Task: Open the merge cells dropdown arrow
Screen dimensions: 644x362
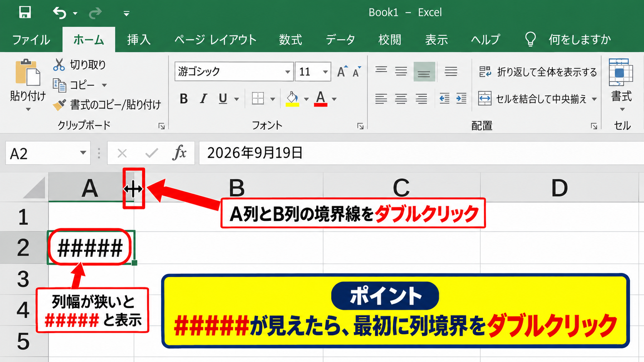Action: (594, 99)
